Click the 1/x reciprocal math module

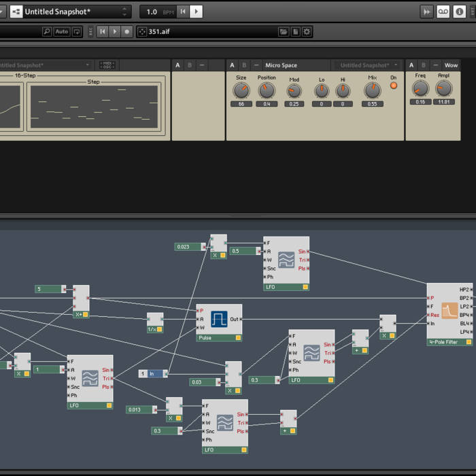click(x=155, y=324)
